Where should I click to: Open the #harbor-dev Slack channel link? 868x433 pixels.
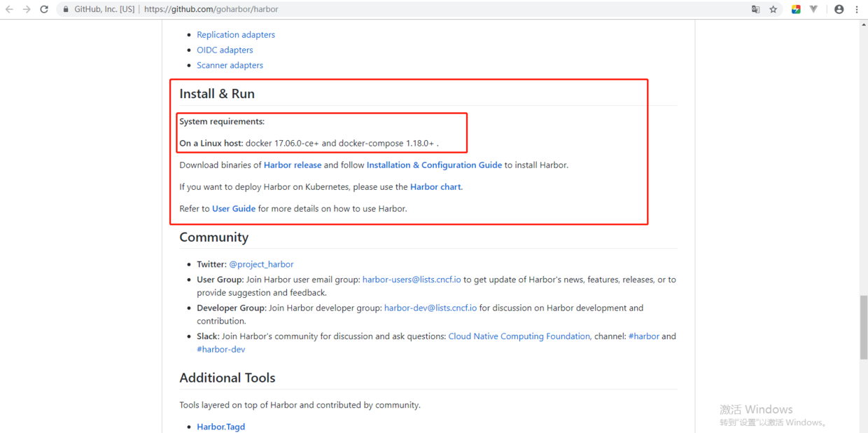click(221, 349)
